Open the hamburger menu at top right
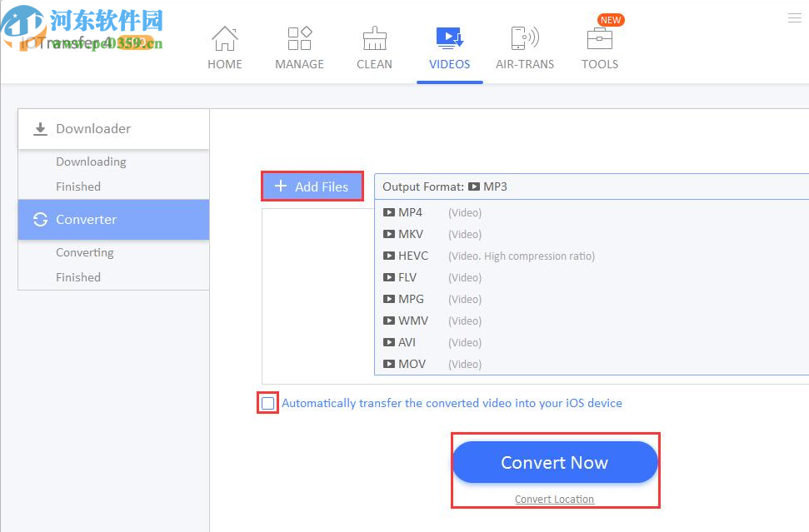The height and width of the screenshot is (532, 809). pos(794,17)
